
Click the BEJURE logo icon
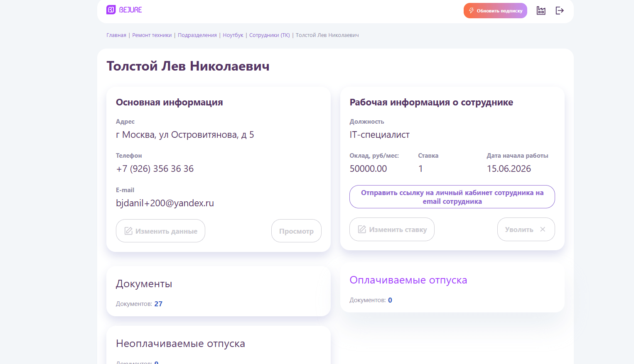click(111, 10)
